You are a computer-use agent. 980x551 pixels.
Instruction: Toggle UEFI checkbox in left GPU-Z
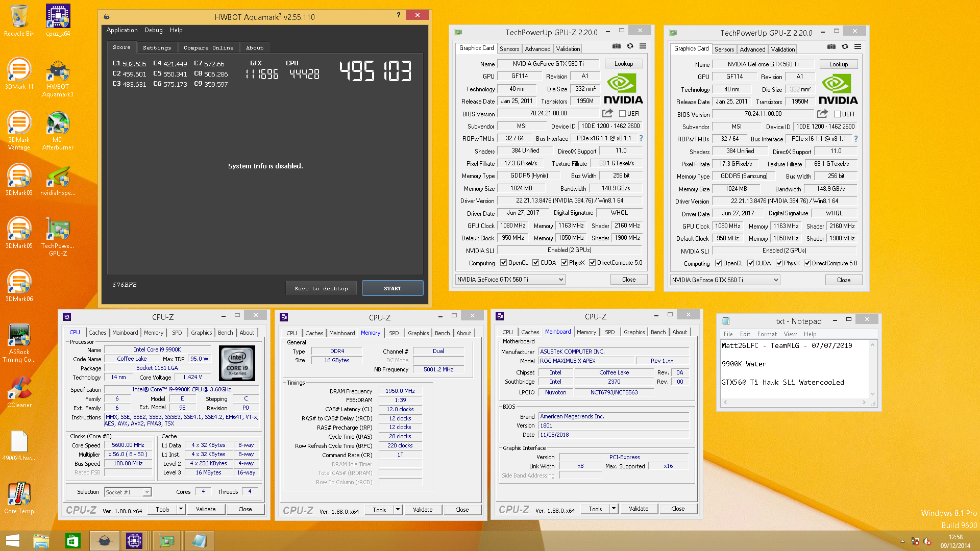pyautogui.click(x=622, y=114)
